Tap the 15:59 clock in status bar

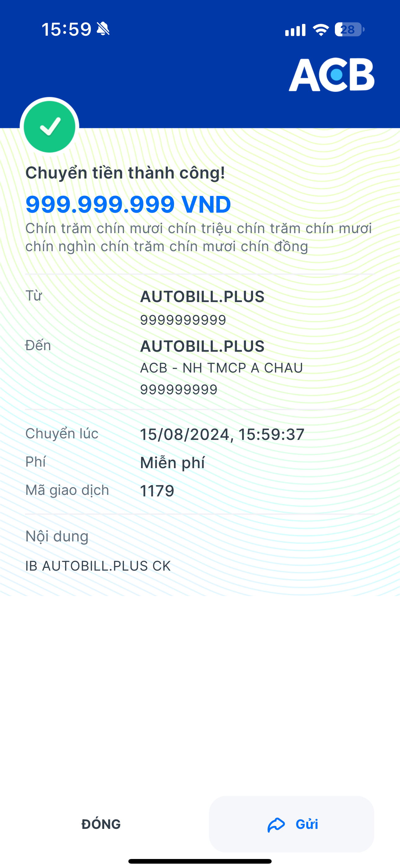66,29
